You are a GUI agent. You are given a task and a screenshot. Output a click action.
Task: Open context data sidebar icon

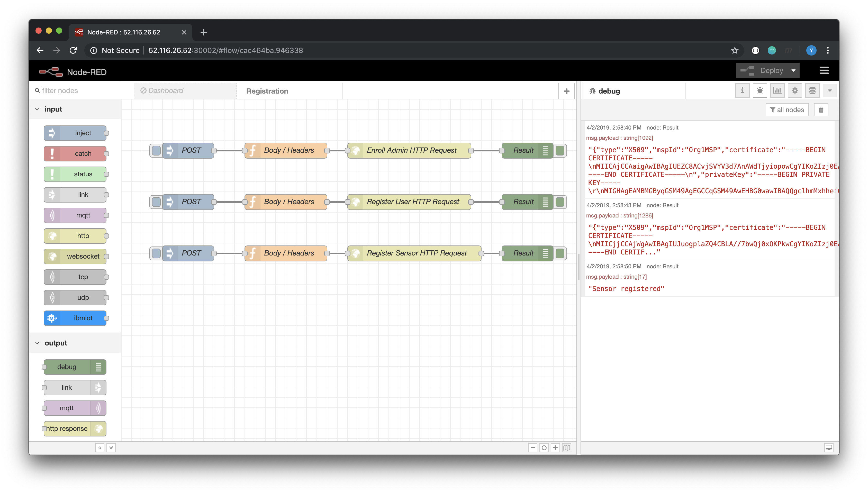812,90
